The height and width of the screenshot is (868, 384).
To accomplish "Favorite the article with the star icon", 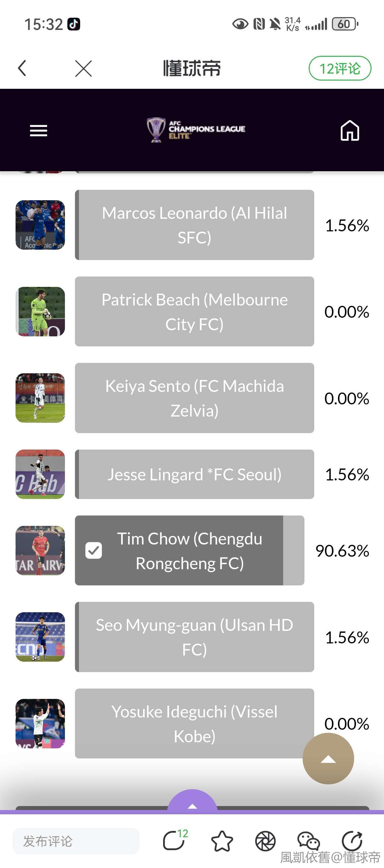I will (222, 841).
